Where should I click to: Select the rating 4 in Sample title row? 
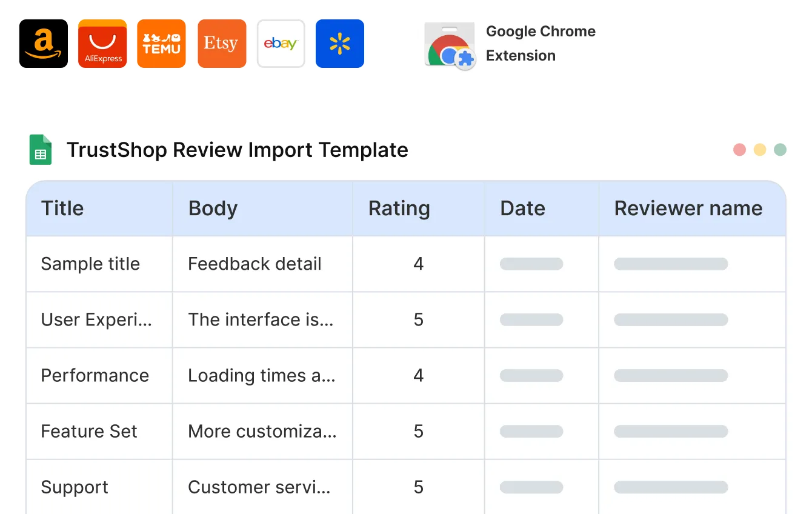point(419,264)
